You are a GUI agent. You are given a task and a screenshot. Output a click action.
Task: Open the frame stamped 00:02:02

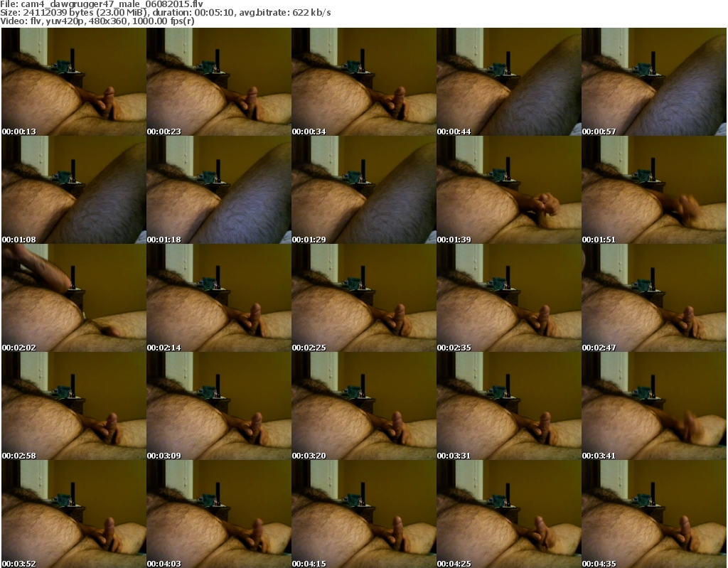pos(74,298)
